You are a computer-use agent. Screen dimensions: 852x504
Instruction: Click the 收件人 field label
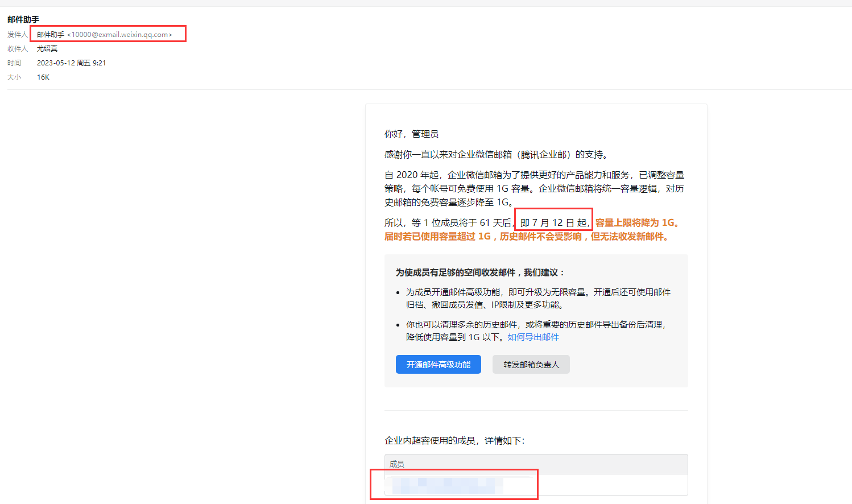(17, 49)
